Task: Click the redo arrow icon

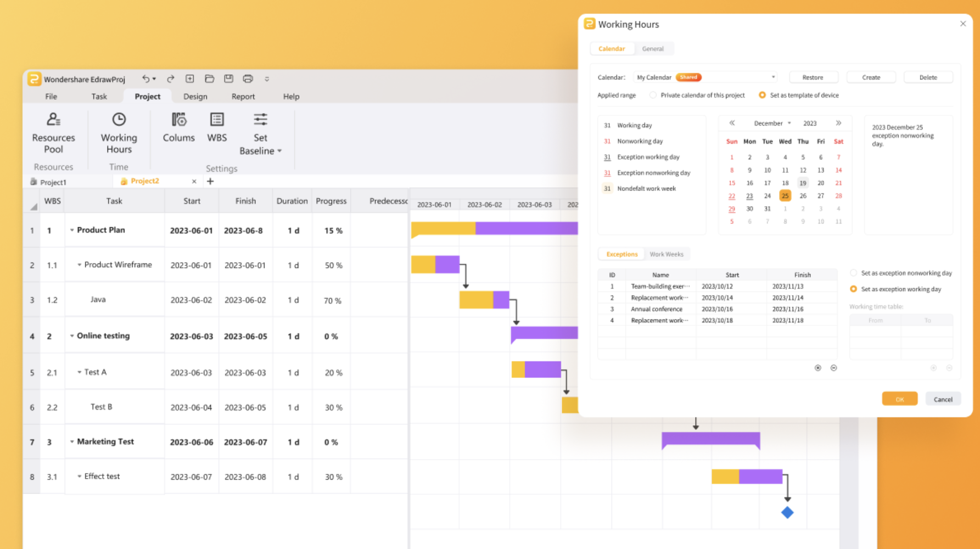Action: pos(171,79)
